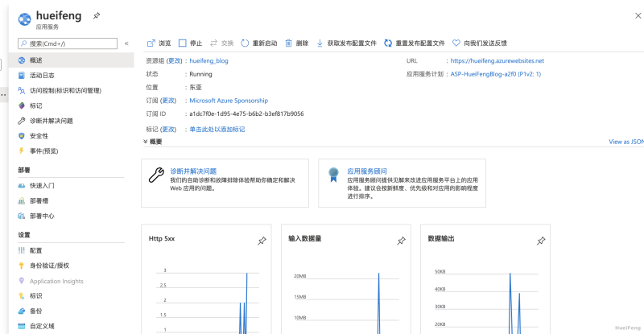This screenshot has height=334, width=644.
Task: Click the Running status value
Action: coord(200,74)
